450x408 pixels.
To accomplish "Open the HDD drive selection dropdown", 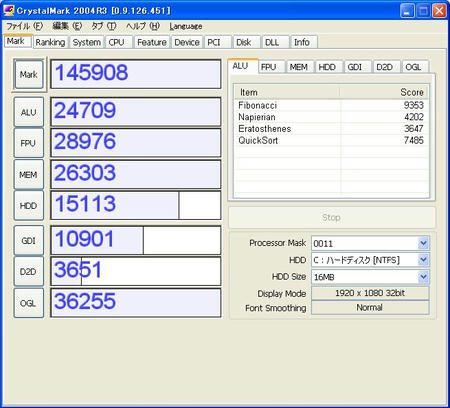I will tap(423, 260).
